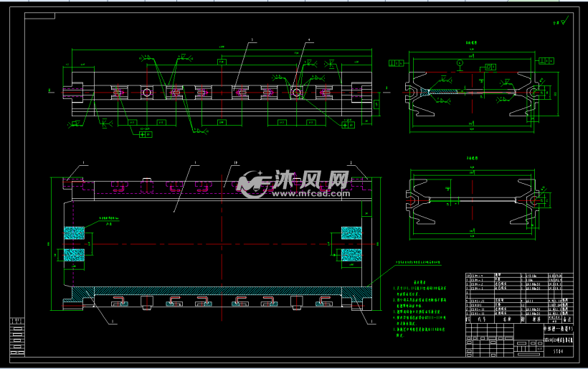Select the left circular bolt hole in top view

point(146,92)
